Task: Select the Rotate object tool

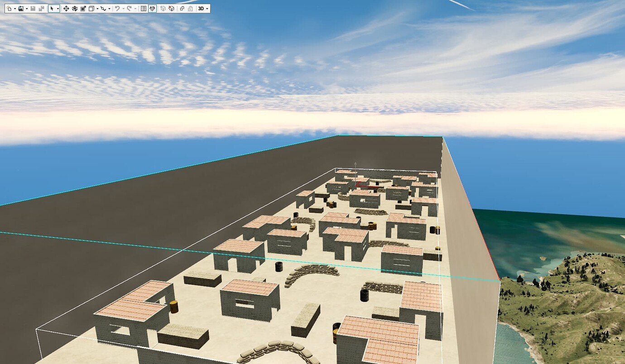Action: point(75,9)
